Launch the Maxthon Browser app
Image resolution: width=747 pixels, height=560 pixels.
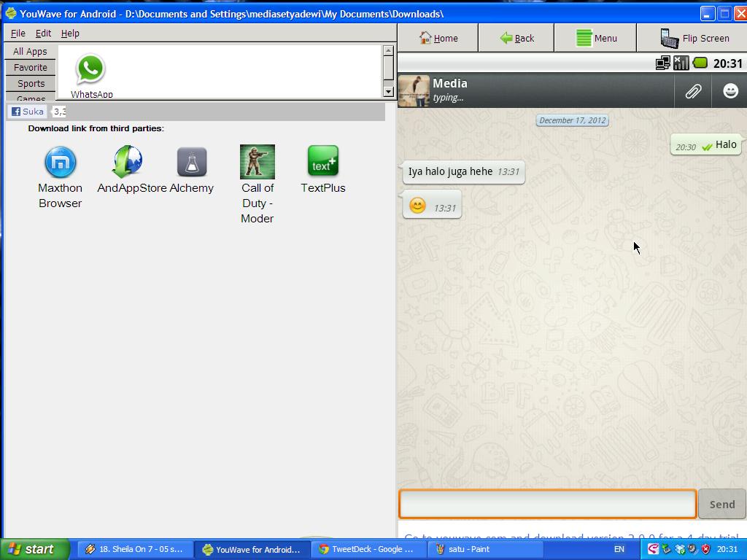click(60, 162)
